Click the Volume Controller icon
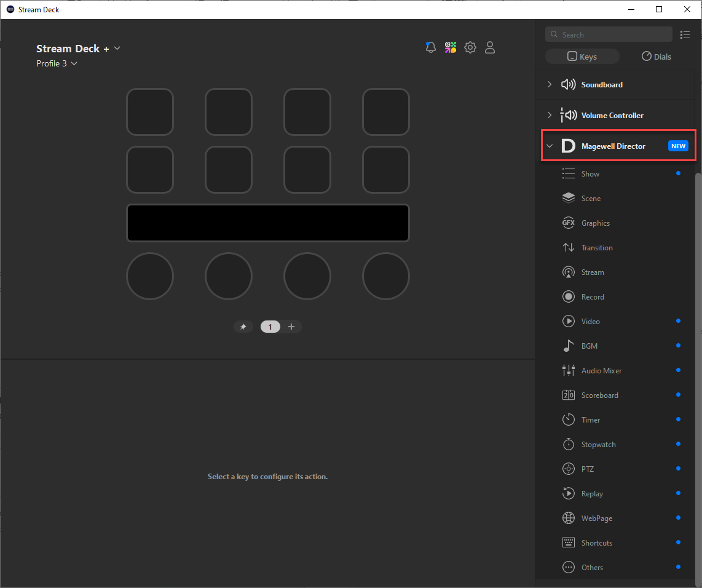Image resolution: width=702 pixels, height=588 pixels. click(x=568, y=115)
